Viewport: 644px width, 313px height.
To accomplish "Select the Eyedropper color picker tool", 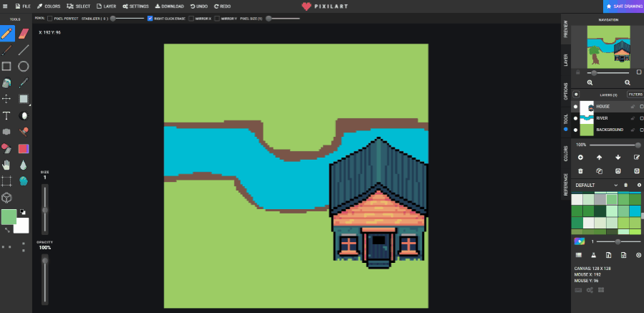I will point(24,83).
